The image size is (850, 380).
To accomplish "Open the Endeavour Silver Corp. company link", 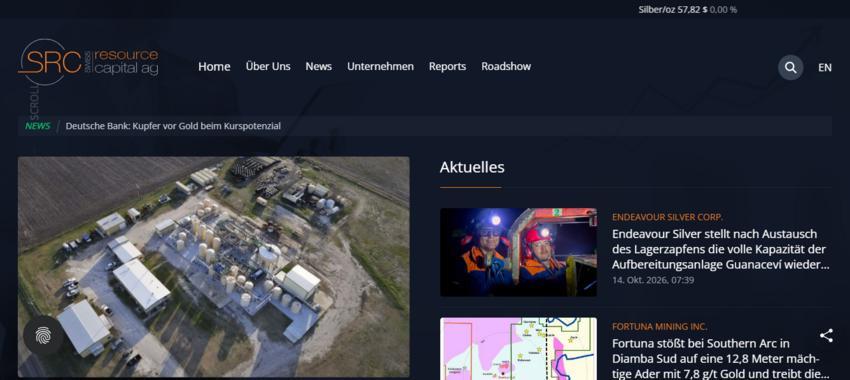I will (667, 217).
